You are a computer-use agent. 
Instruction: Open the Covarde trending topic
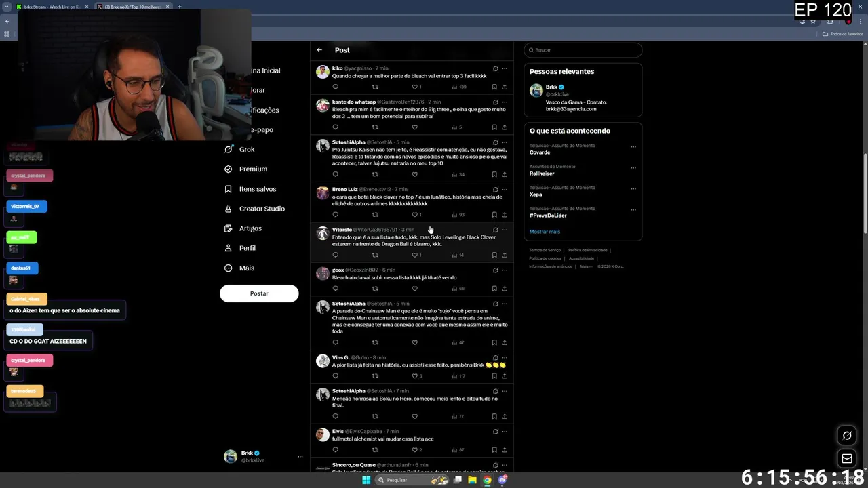pyautogui.click(x=540, y=152)
